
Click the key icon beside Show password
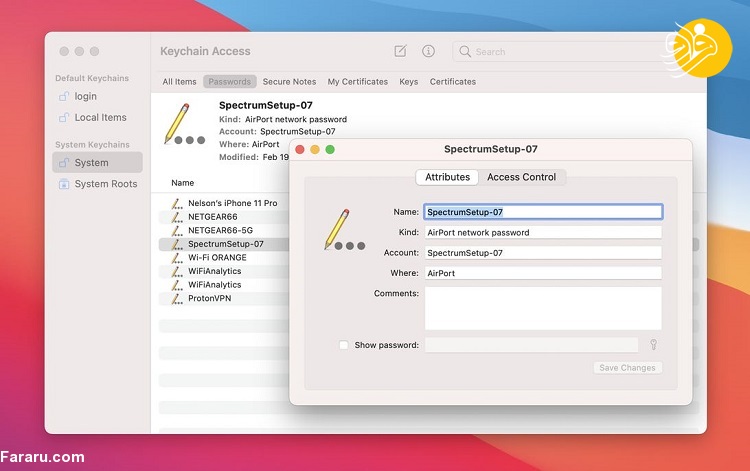click(653, 345)
